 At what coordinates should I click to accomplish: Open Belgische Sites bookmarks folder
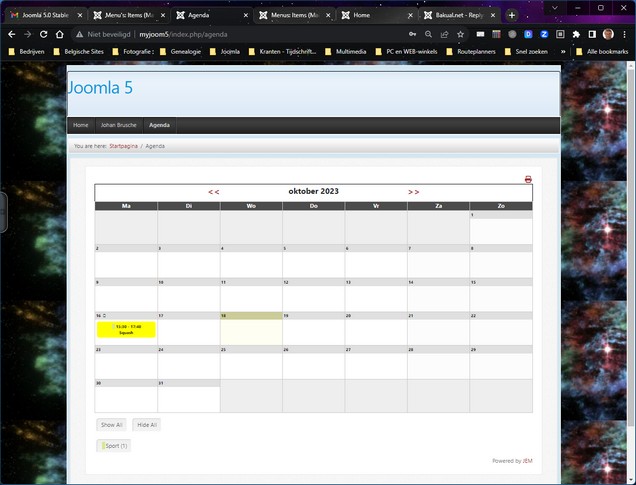tap(79, 52)
